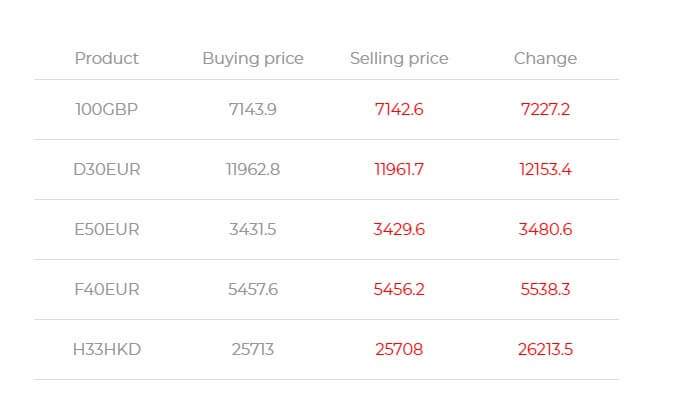The image size is (681, 417).
Task: Click buying price 5457.6 for F40EUR
Action: point(253,289)
